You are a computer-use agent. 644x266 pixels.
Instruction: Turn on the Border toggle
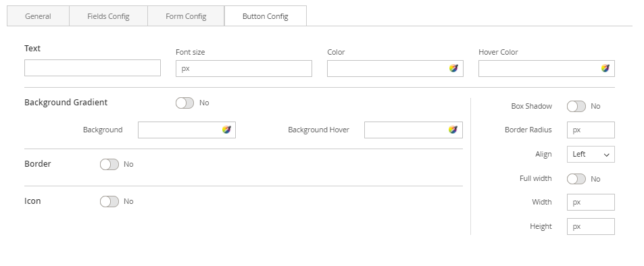pos(109,164)
